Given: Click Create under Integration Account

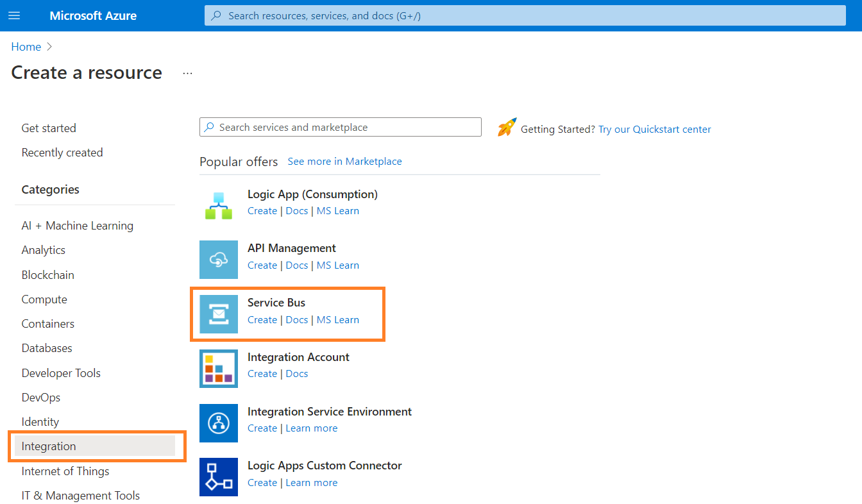Looking at the screenshot, I should tap(262, 374).
